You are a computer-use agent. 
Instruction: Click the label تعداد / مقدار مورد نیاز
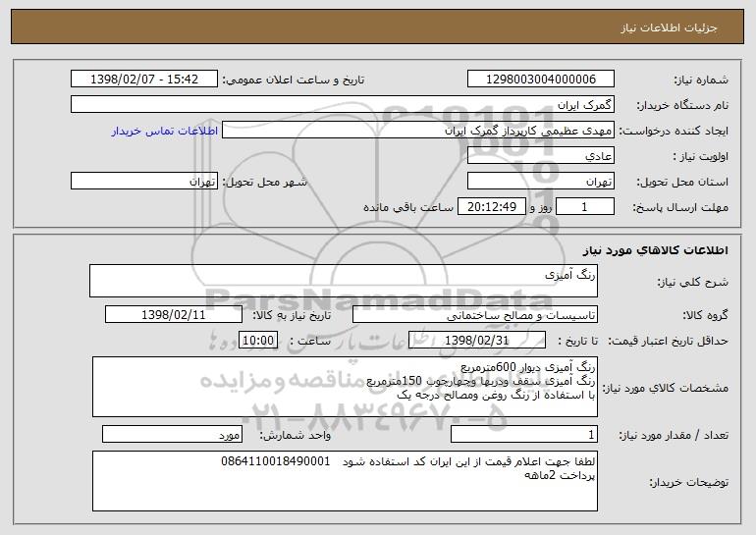click(x=674, y=435)
